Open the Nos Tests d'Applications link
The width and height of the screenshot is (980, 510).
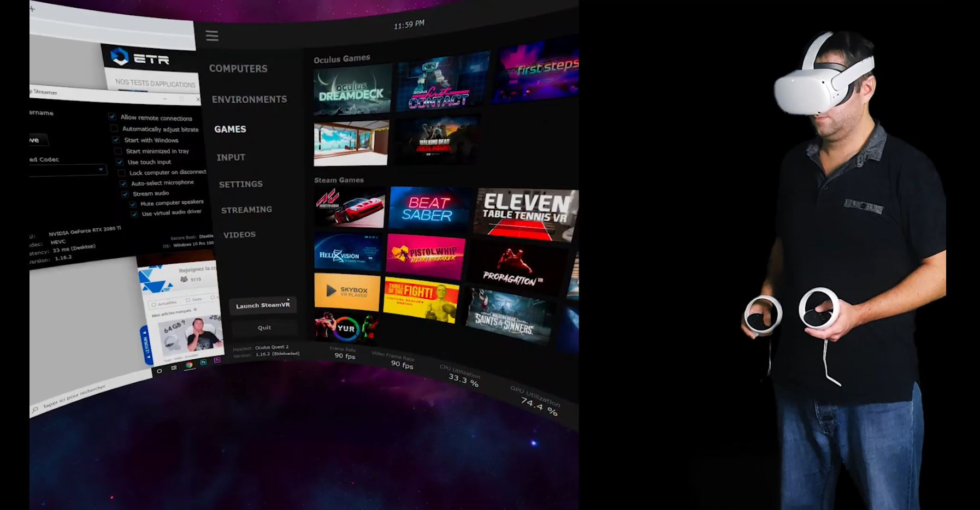155,84
